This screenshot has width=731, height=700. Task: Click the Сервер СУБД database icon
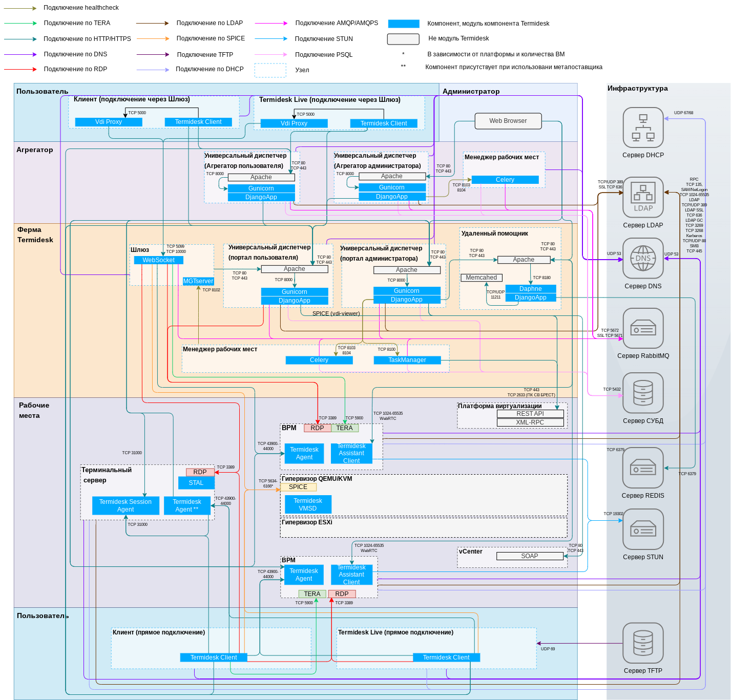pos(643,393)
